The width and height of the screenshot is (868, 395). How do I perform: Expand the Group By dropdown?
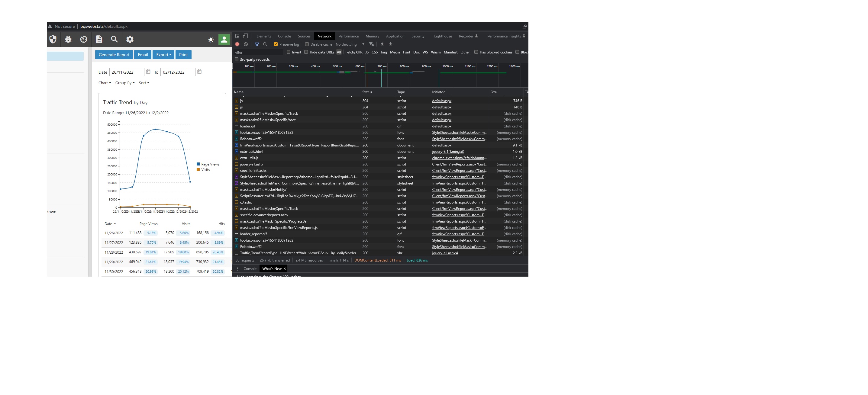click(125, 83)
